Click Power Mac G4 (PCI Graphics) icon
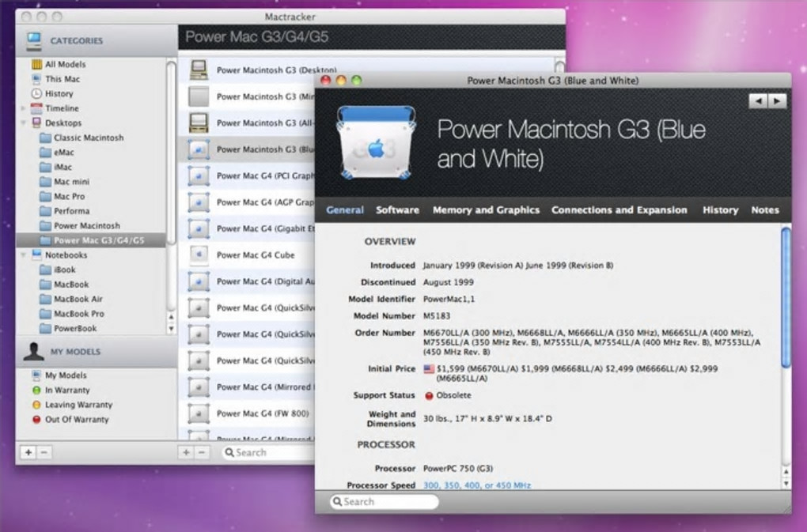This screenshot has height=532, width=807. 199,175
